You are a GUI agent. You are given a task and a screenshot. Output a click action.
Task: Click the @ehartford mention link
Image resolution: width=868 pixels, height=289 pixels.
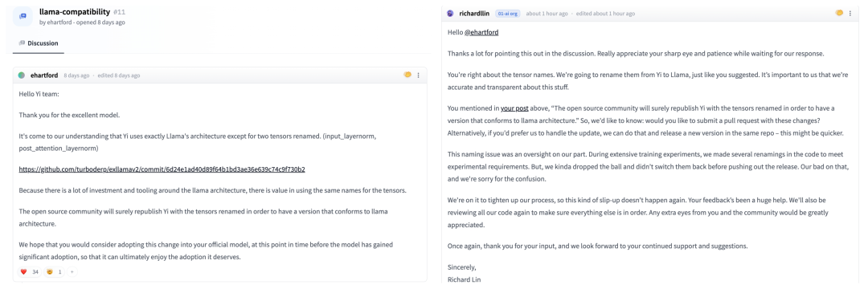coord(481,33)
